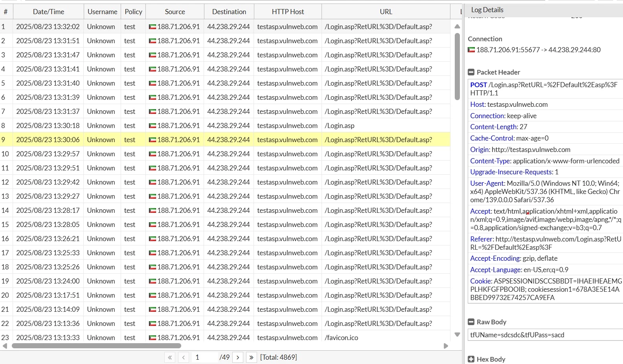The image size is (623, 364).
Task: Sort by the Source column header
Action: pyautogui.click(x=175, y=12)
